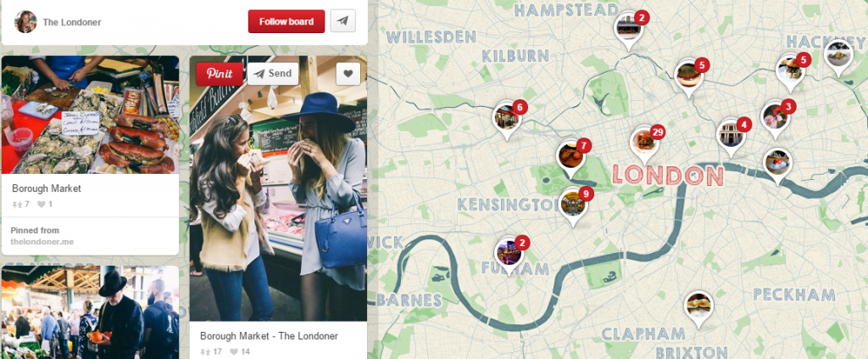The image size is (868, 359).
Task: Select the Hampstead map pin showing 2
Action: pyautogui.click(x=629, y=30)
